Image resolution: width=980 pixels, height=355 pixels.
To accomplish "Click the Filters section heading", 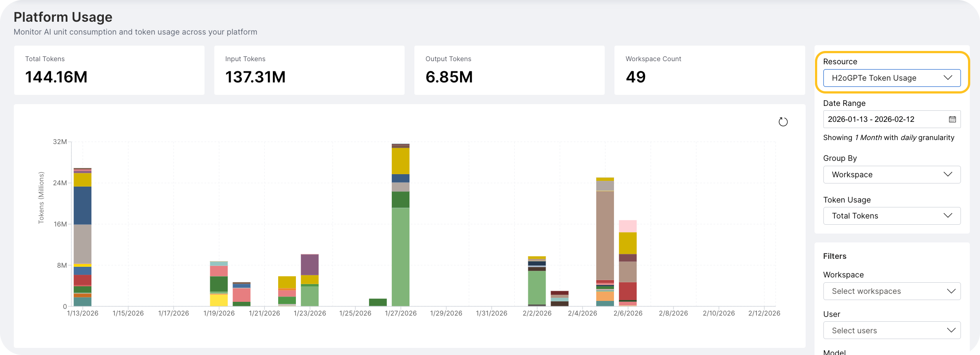I will 834,256.
